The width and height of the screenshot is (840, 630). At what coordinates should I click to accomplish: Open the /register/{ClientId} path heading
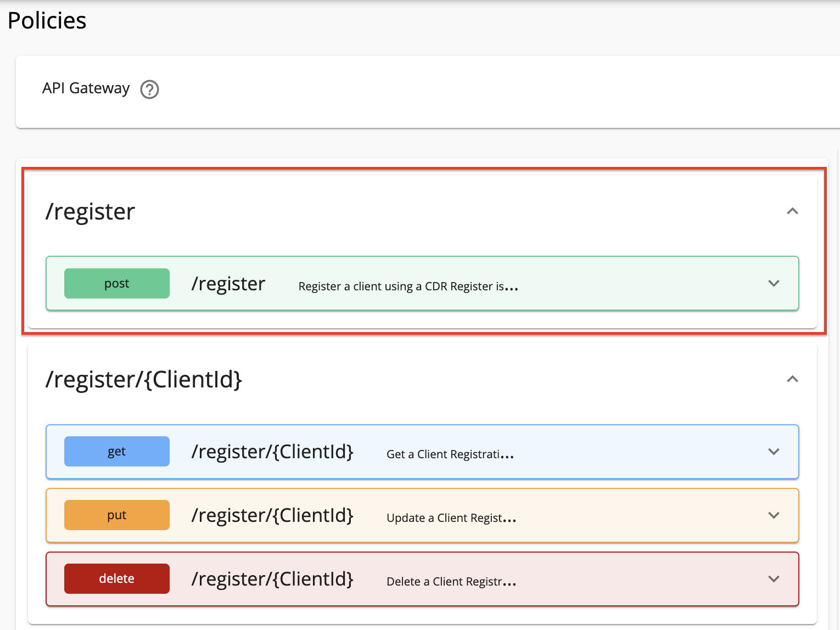[143, 379]
